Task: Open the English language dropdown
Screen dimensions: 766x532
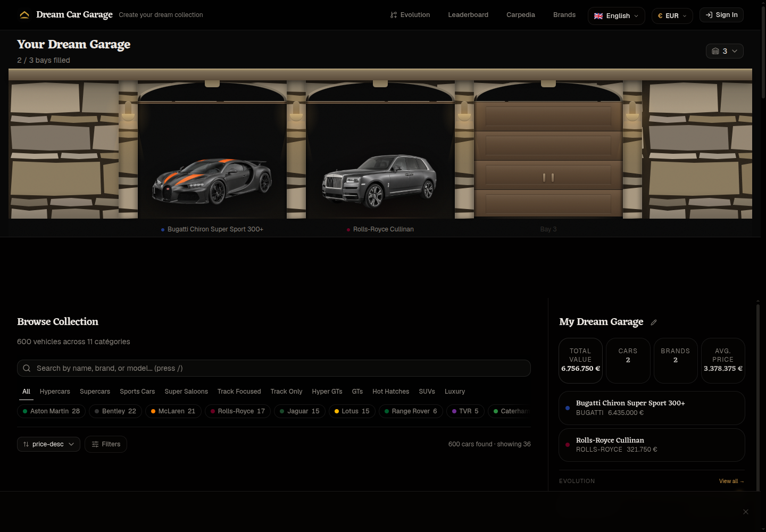Action: click(617, 16)
